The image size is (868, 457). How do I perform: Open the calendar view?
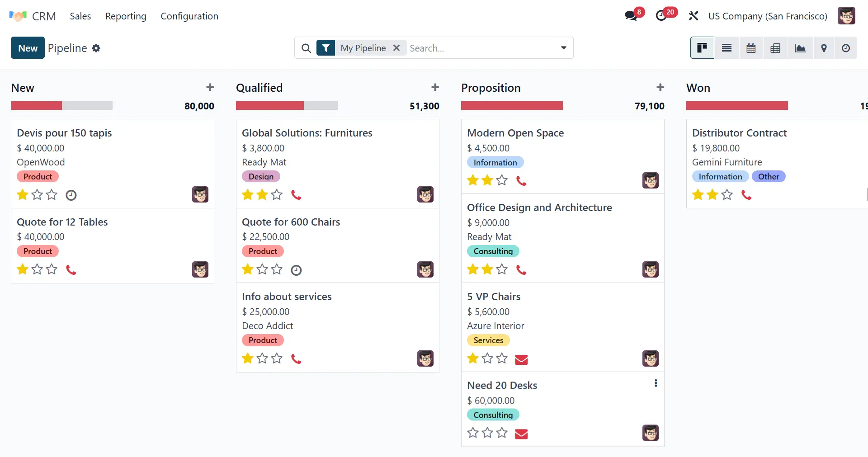(x=751, y=48)
